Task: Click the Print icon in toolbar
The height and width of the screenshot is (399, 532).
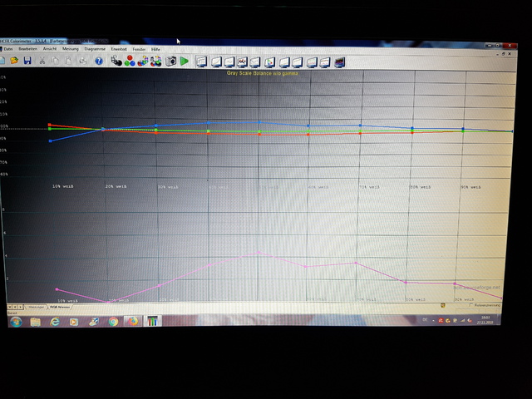Action: (83, 61)
